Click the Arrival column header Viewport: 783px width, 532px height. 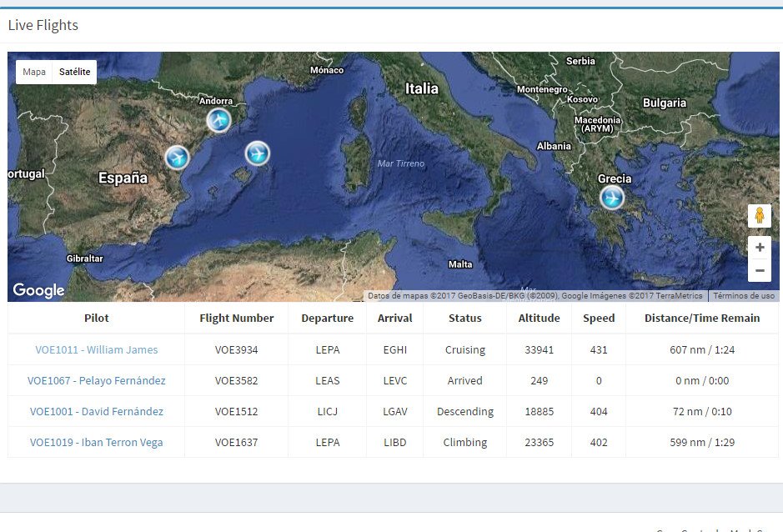pos(395,319)
